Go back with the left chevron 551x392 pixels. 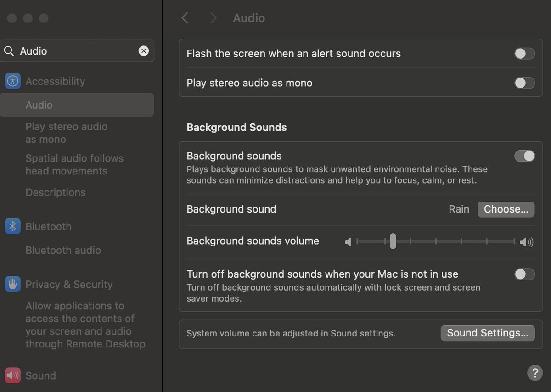click(185, 18)
